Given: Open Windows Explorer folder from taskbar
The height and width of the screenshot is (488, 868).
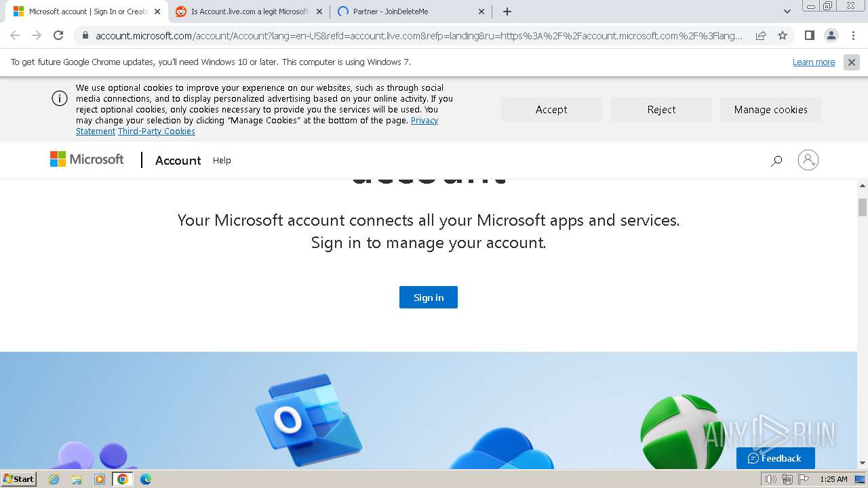Looking at the screenshot, I should (x=77, y=479).
